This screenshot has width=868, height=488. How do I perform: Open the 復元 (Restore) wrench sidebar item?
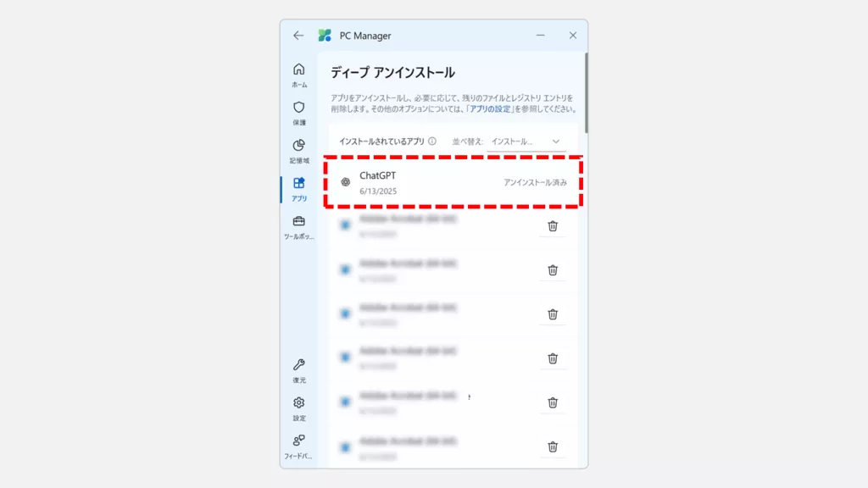point(299,371)
